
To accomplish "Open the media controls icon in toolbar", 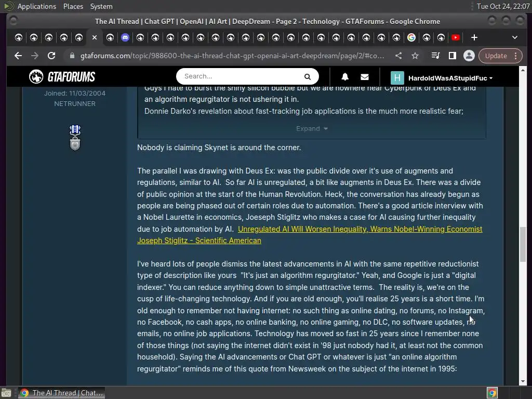I will [435, 56].
